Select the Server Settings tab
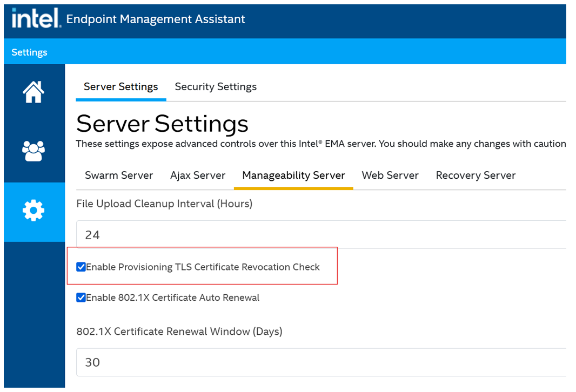This screenshot has width=576, height=392. pyautogui.click(x=120, y=86)
